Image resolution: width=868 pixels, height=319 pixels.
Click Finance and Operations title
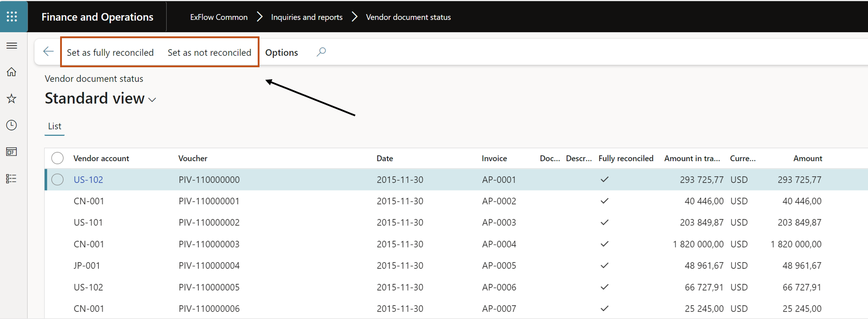click(x=97, y=17)
